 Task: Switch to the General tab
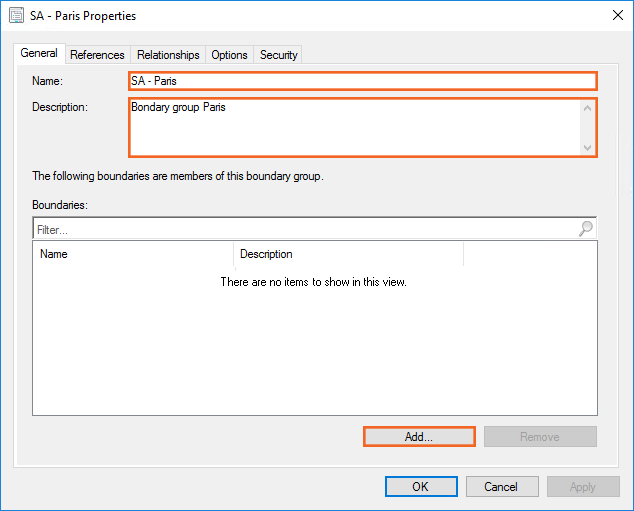[39, 54]
